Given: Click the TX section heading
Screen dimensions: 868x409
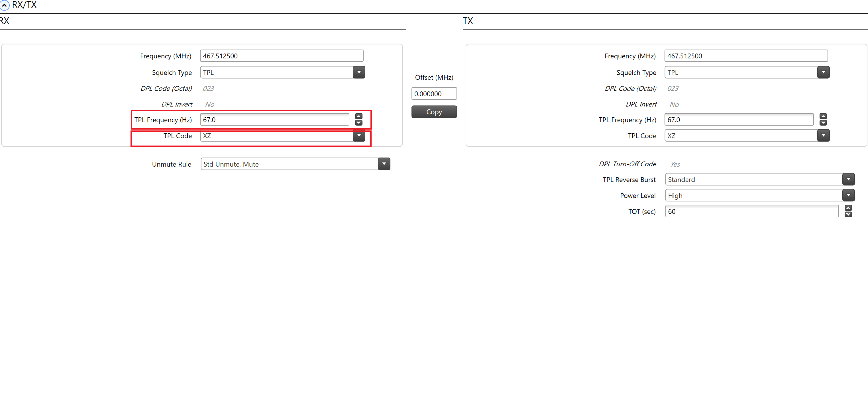Looking at the screenshot, I should coord(468,21).
